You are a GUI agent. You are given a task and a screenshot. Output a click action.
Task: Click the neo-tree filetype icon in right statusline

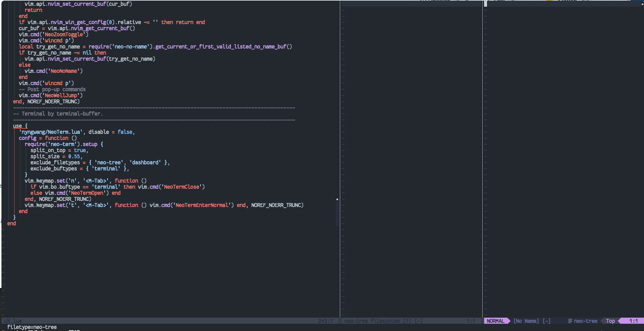coord(570,321)
